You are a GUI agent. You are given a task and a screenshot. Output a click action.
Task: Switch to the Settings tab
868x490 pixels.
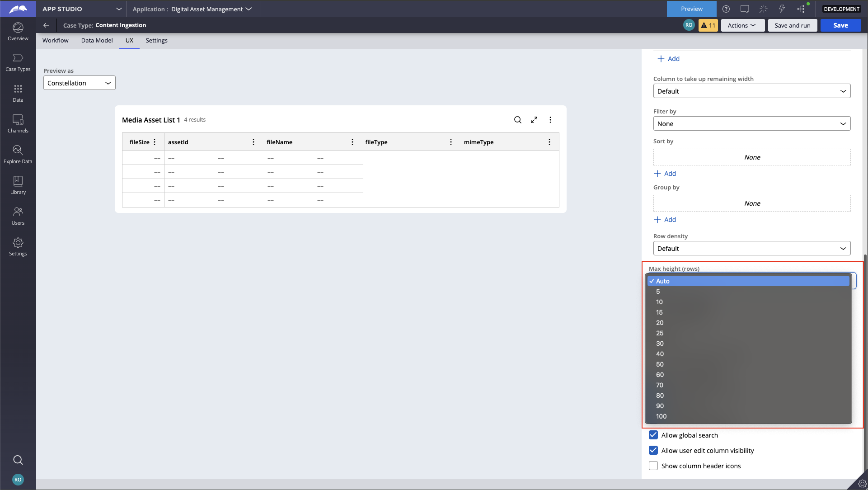(x=156, y=40)
